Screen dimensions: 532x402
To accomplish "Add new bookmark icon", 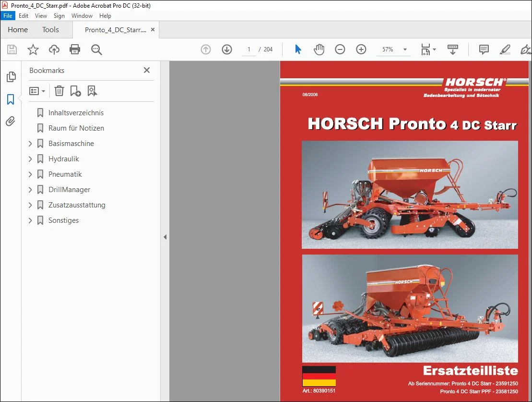I will pyautogui.click(x=75, y=91).
